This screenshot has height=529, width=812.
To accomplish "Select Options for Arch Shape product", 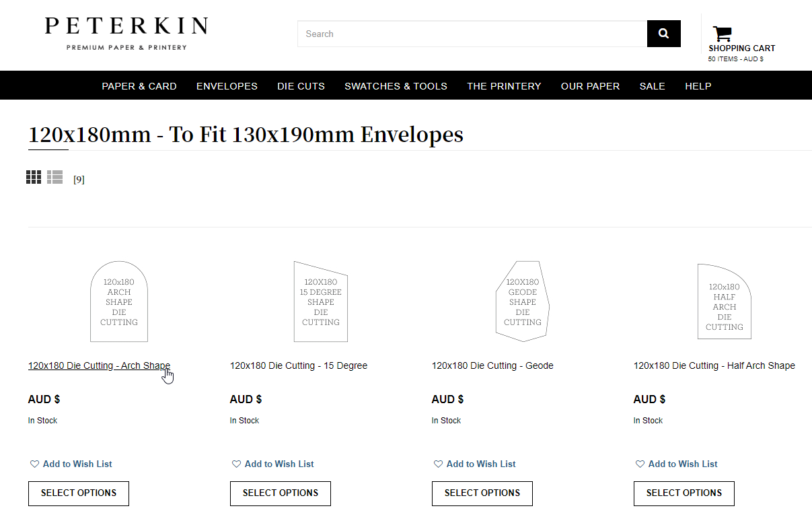I will click(79, 493).
